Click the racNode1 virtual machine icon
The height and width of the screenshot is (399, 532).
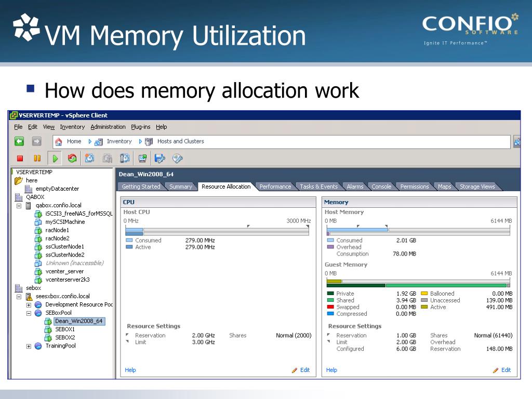pyautogui.click(x=38, y=230)
